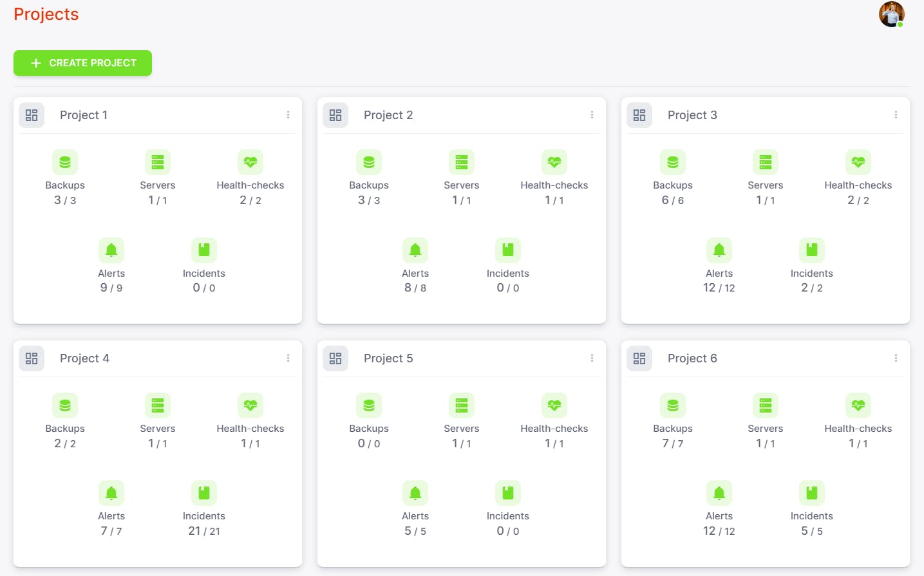
Task: Open the Project 2 title link
Action: (388, 115)
